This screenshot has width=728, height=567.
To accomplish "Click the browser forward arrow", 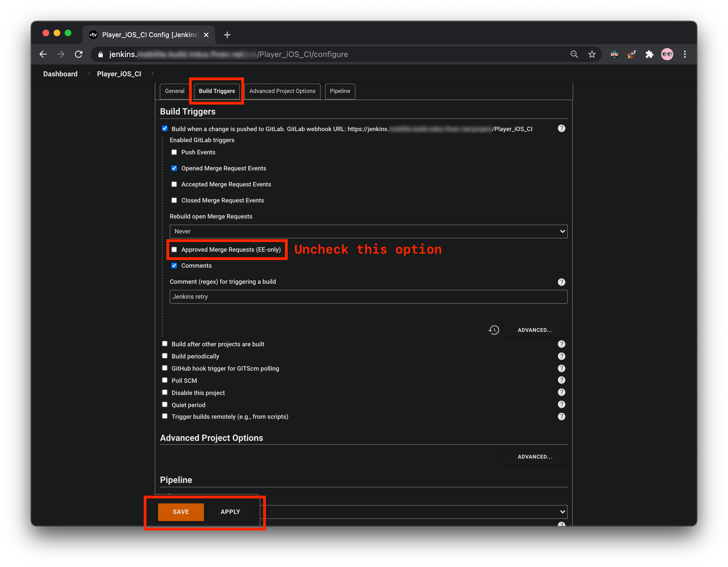I will pyautogui.click(x=61, y=54).
